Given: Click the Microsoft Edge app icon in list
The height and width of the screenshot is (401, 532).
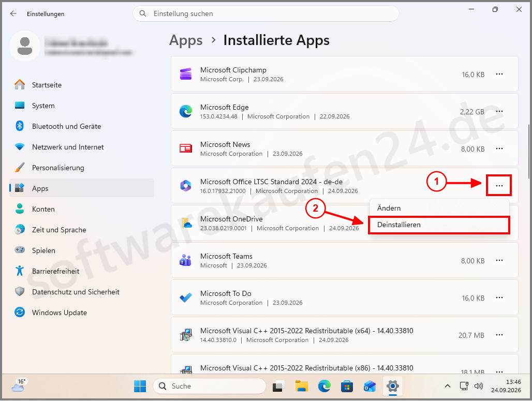Looking at the screenshot, I should 186,111.
